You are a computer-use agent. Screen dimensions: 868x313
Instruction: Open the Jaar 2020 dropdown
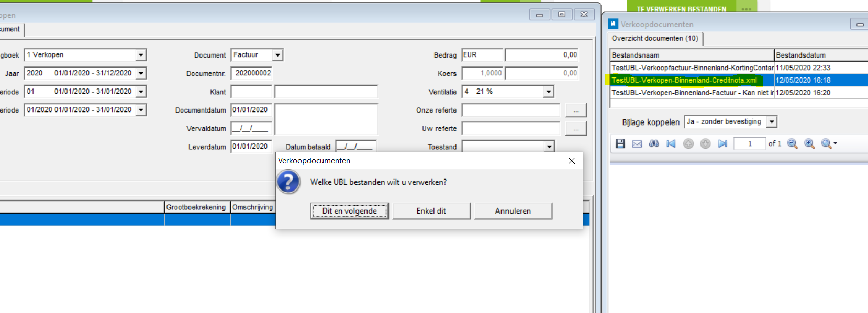141,73
